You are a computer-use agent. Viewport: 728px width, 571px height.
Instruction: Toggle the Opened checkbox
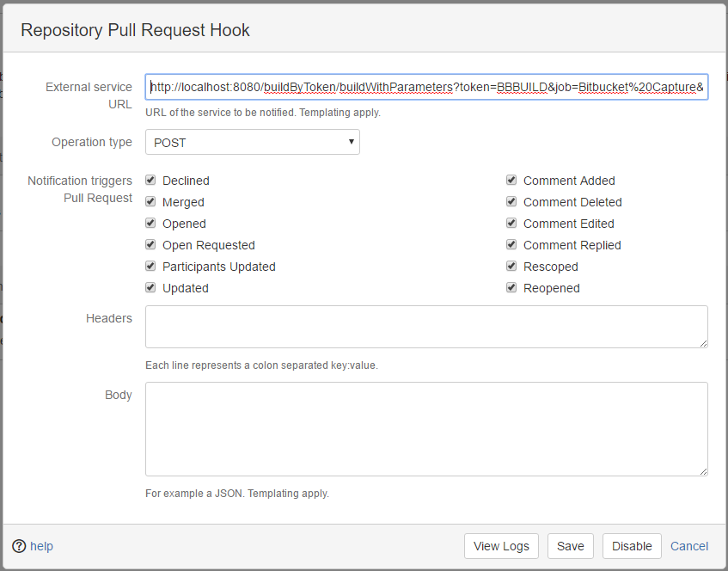point(150,224)
